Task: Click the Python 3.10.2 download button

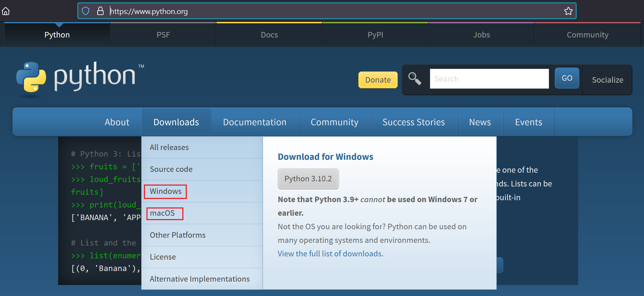Action: point(308,178)
